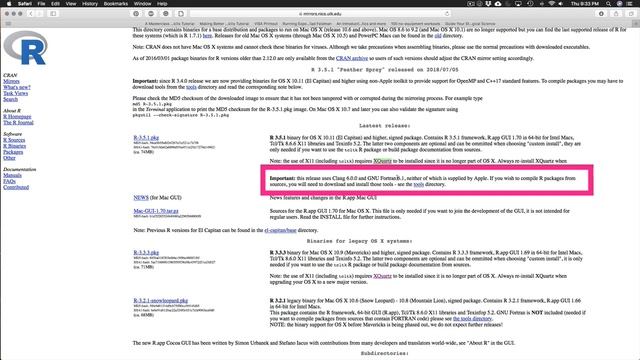Click the Wi-Fi status icon
This screenshot has height=360, width=640.
551,4
